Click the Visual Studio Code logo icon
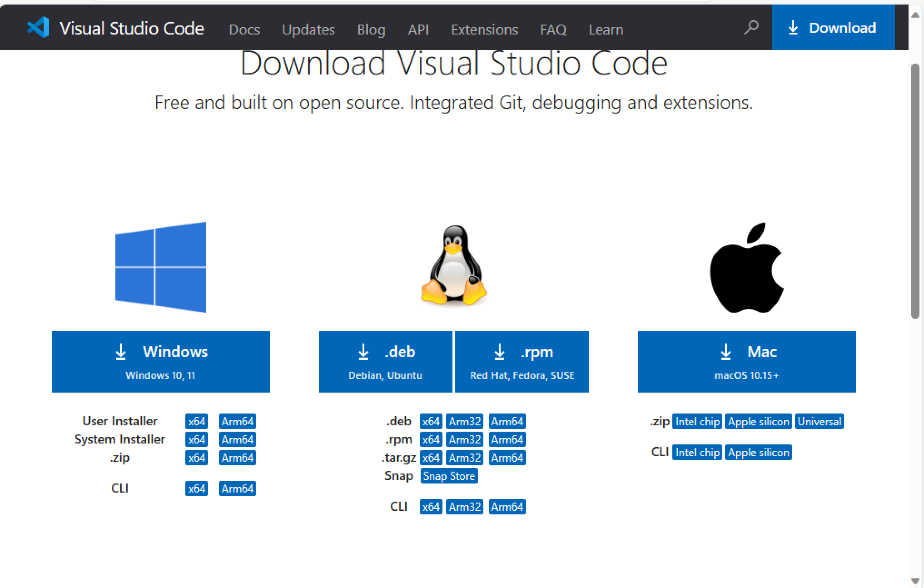Viewport: 924px width, 588px height. pos(38,28)
